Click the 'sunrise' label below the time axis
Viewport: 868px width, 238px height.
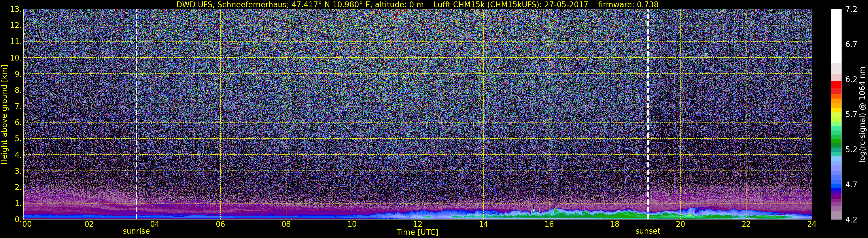point(136,231)
